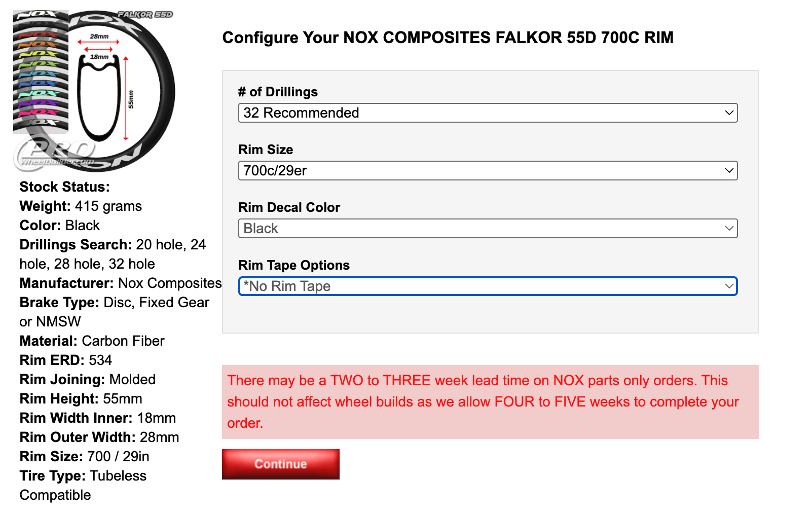Open the # of Drillings dropdown
Image resolution: width=812 pixels, height=515 pixels.
click(488, 113)
